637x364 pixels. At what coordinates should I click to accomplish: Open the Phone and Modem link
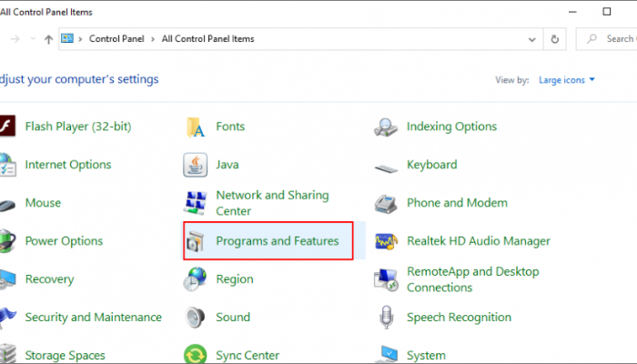click(457, 203)
